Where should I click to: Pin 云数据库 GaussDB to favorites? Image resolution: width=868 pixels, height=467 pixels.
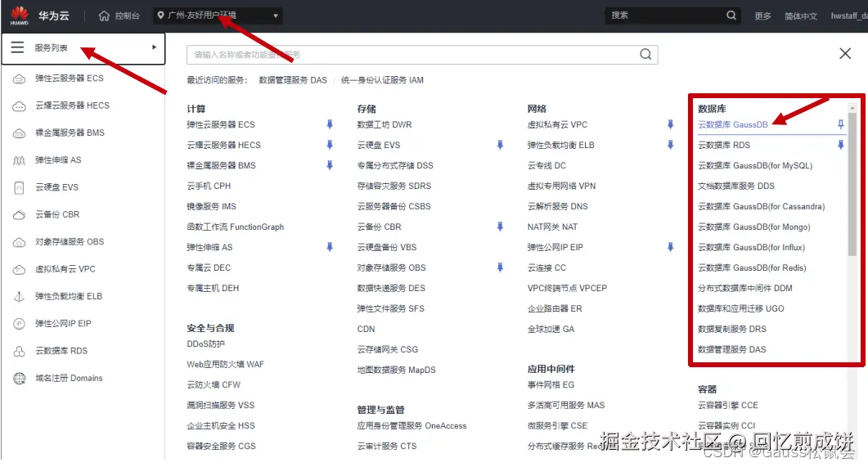pos(840,124)
